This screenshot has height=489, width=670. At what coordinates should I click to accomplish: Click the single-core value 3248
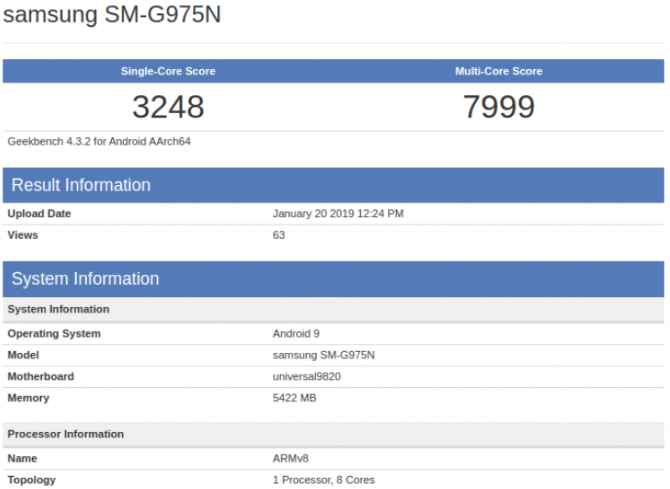[x=168, y=107]
